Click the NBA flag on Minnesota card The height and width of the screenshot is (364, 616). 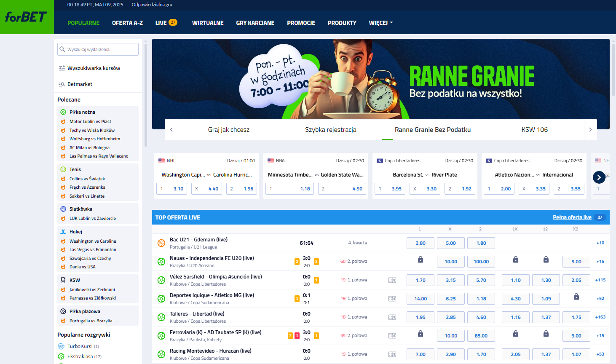pyautogui.click(x=271, y=161)
